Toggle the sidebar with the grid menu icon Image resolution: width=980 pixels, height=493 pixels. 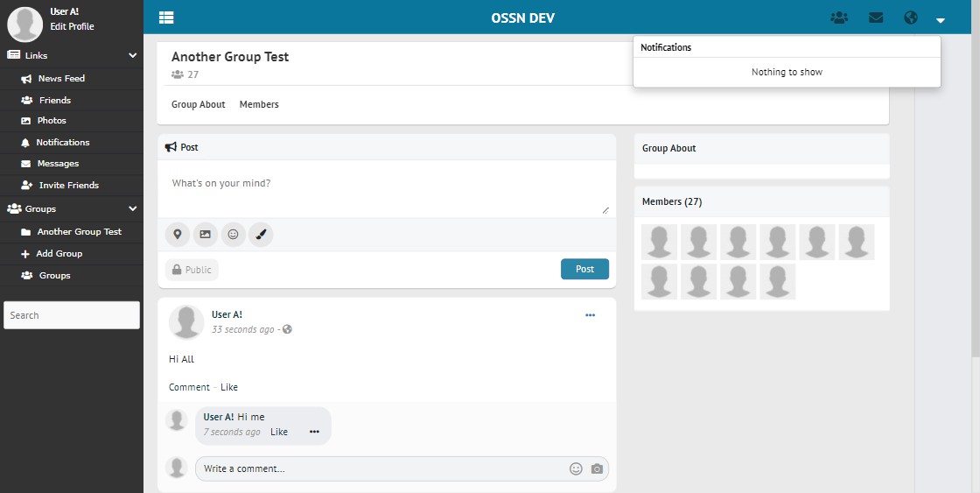166,18
